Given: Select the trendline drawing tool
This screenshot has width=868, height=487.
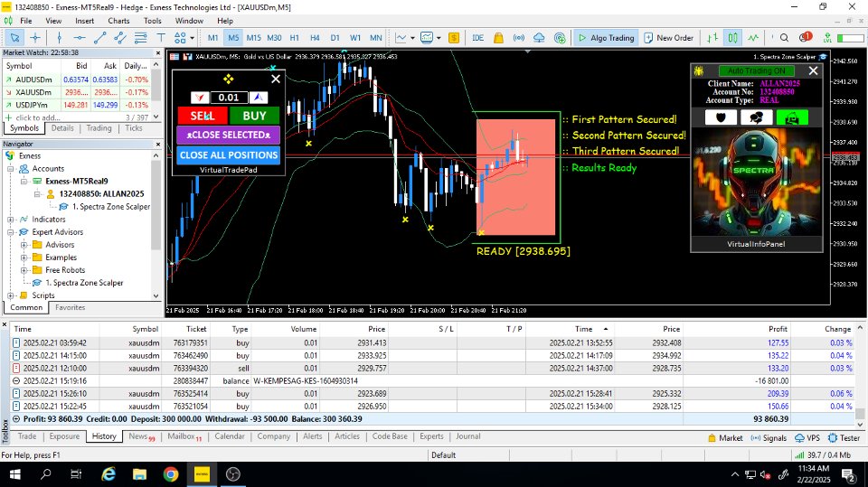Looking at the screenshot, I should 99,38.
